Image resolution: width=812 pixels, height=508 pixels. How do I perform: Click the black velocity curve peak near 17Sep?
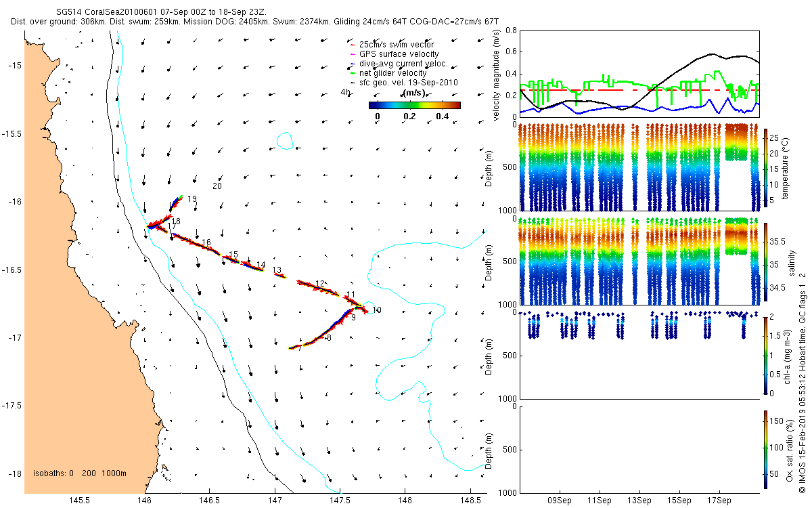pos(713,54)
